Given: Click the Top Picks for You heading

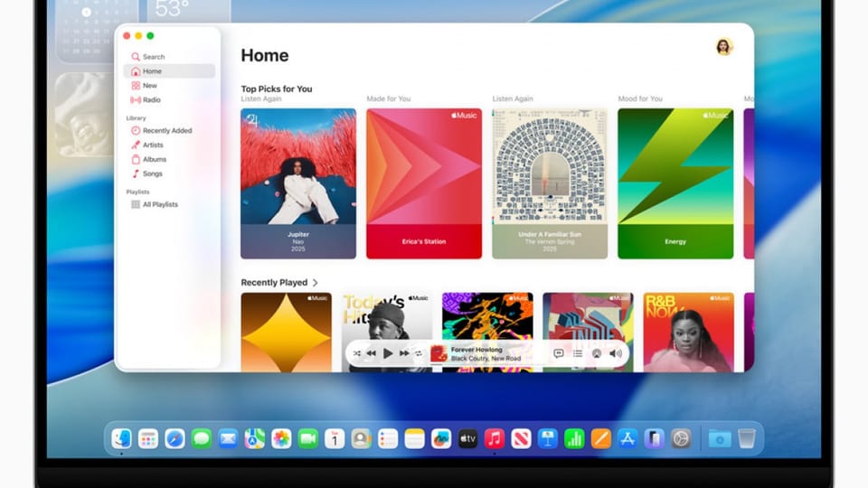Looking at the screenshot, I should click(277, 89).
